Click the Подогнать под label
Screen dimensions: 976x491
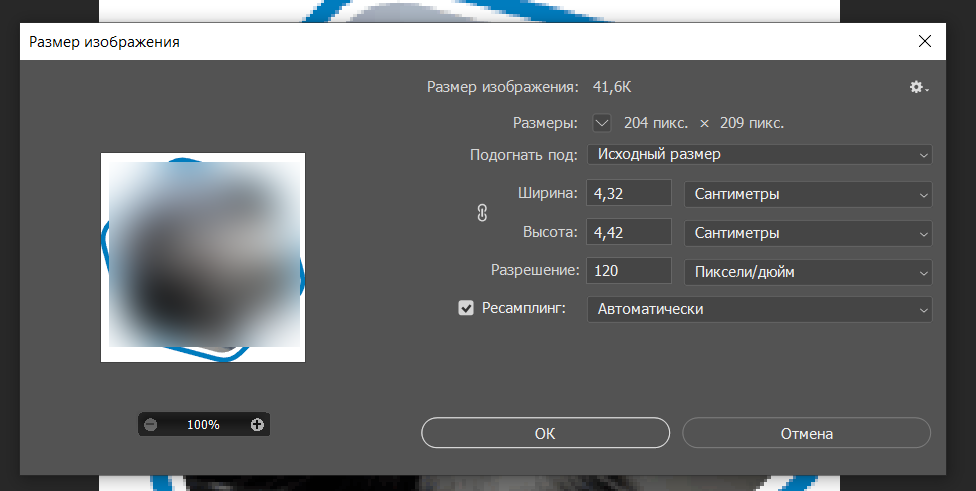click(x=523, y=155)
